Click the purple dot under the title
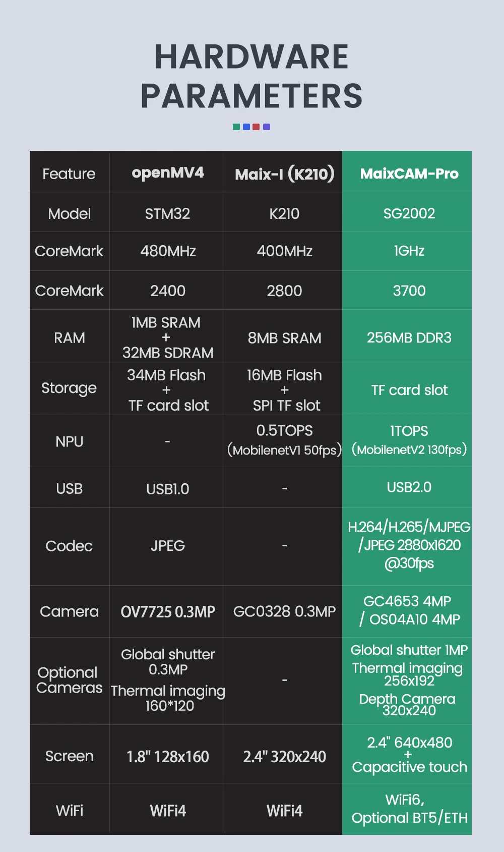This screenshot has height=852, width=504. click(x=267, y=127)
